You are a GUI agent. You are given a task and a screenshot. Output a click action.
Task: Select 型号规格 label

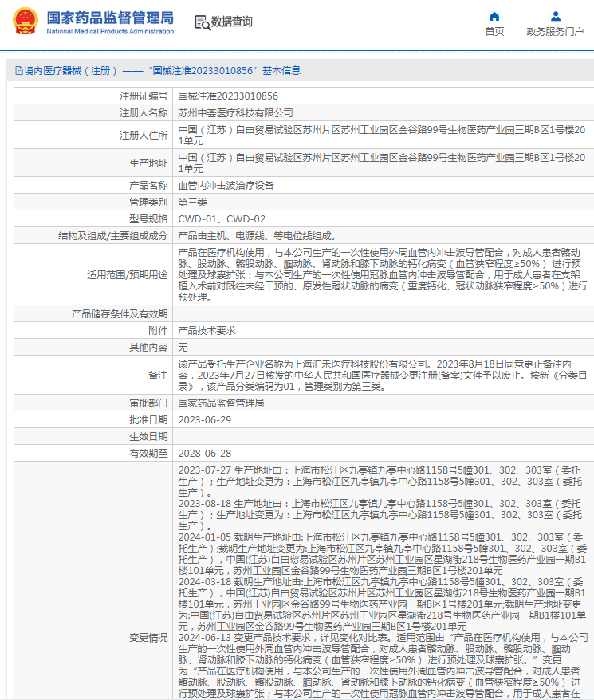pyautogui.click(x=148, y=218)
